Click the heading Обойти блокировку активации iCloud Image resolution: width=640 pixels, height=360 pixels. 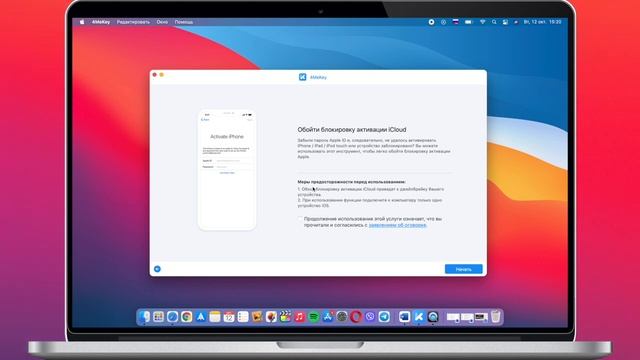tap(352, 129)
